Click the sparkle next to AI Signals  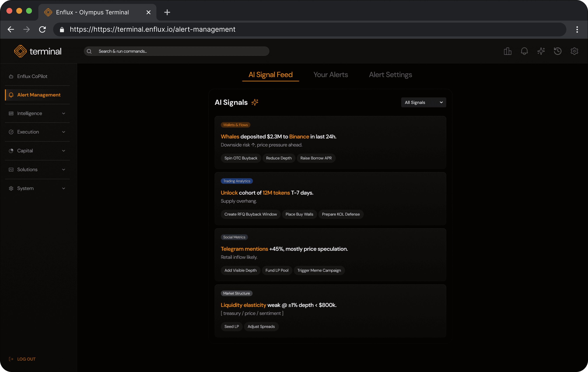click(255, 102)
